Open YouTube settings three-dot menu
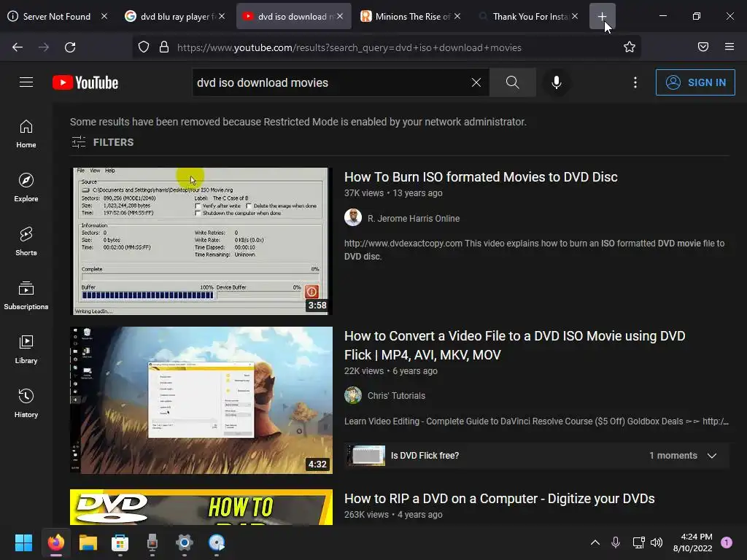This screenshot has height=560, width=747. point(635,83)
